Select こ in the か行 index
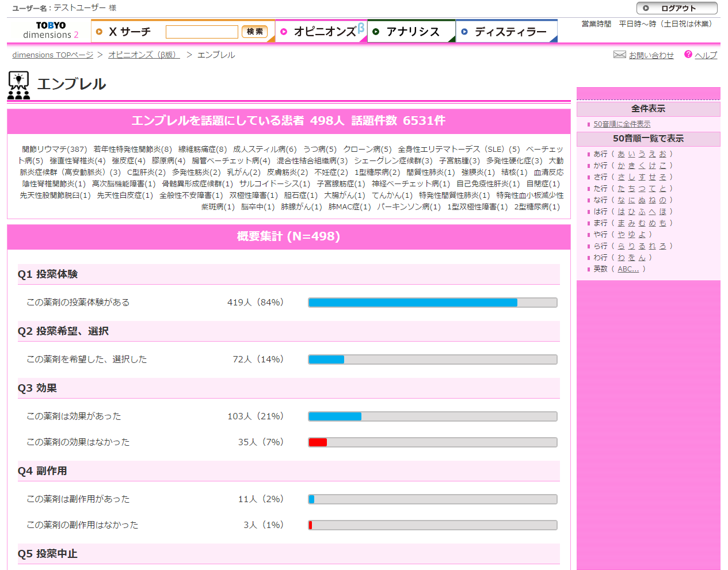Viewport: 728px width, 570px height. (662, 166)
